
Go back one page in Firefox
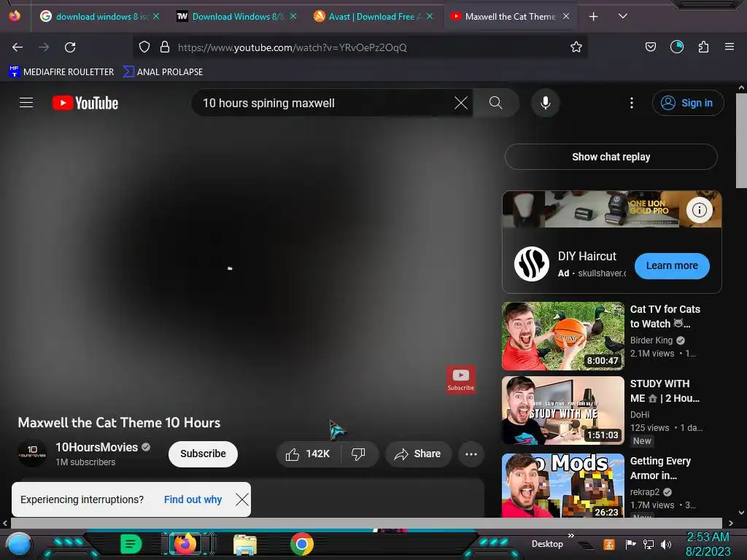point(18,47)
